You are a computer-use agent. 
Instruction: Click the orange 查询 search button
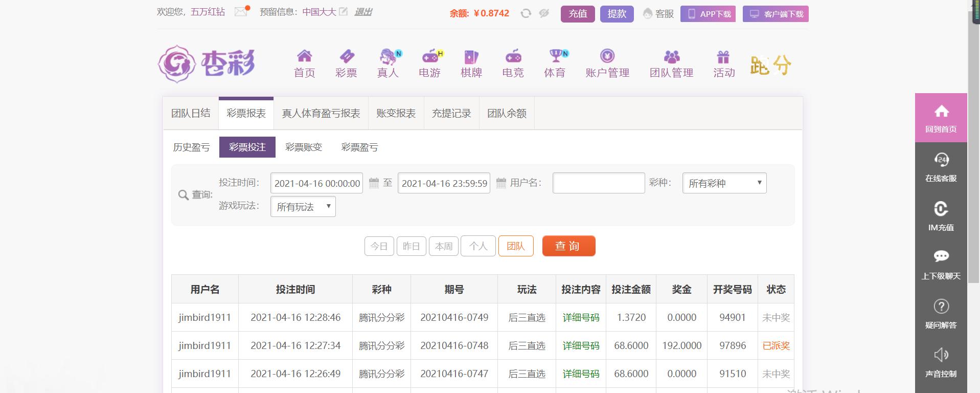coord(569,246)
